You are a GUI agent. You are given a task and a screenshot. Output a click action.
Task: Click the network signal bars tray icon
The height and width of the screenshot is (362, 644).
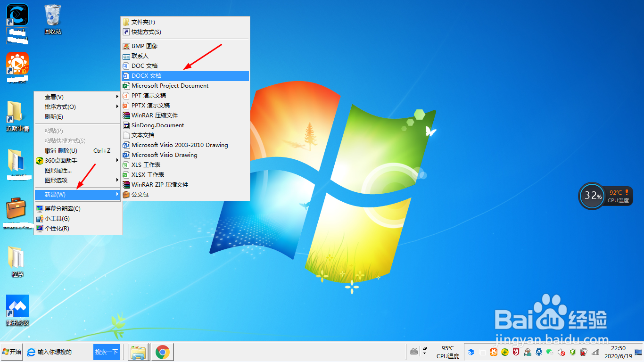595,352
